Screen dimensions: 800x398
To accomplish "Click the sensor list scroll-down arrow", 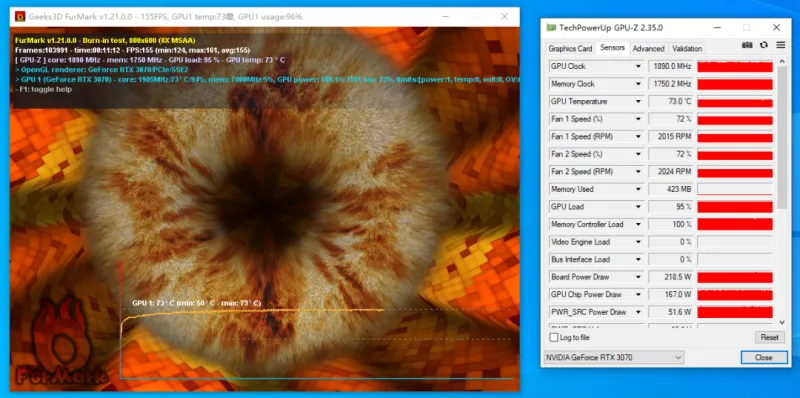I will pyautogui.click(x=782, y=322).
